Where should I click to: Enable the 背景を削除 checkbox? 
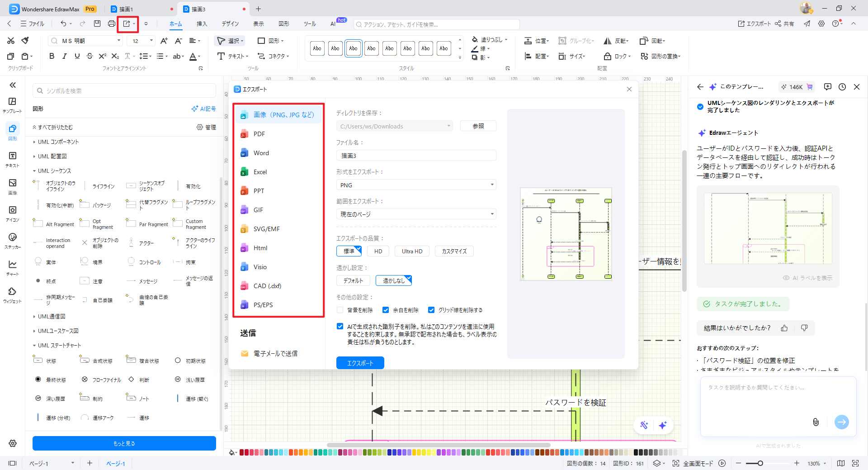click(x=340, y=310)
